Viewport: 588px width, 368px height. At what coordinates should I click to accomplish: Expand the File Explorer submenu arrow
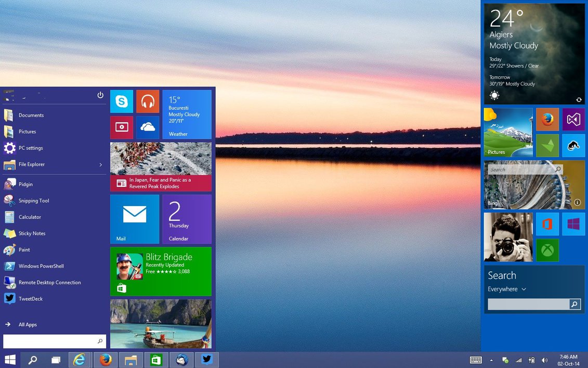click(x=100, y=164)
